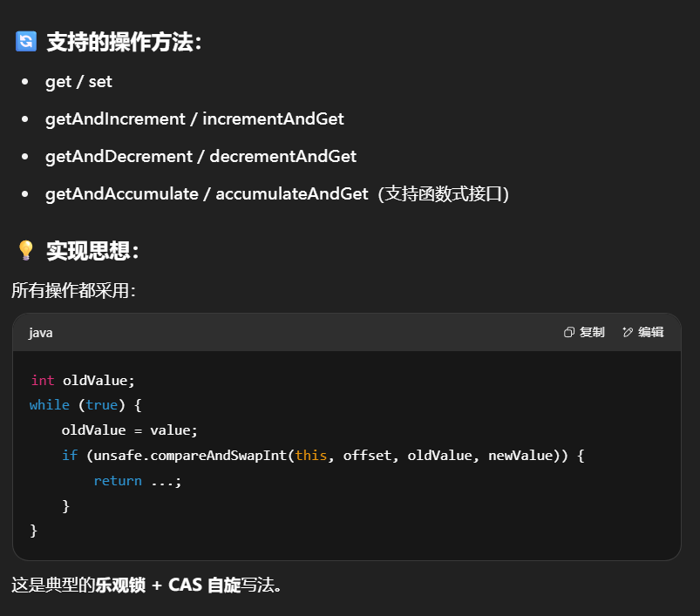Screen dimensions: 700x616
Task: Click the blue refresh emoji beside 支持的操作方法
Action: [26, 42]
